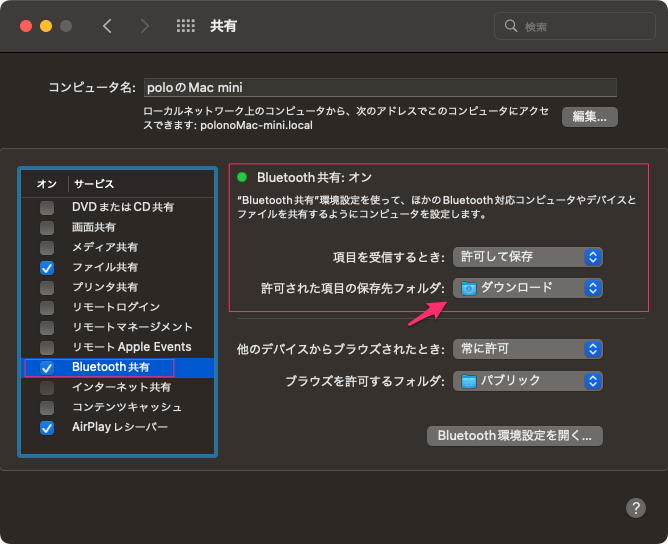
Task: Open the 常に許可 dropdown
Action: click(x=527, y=349)
